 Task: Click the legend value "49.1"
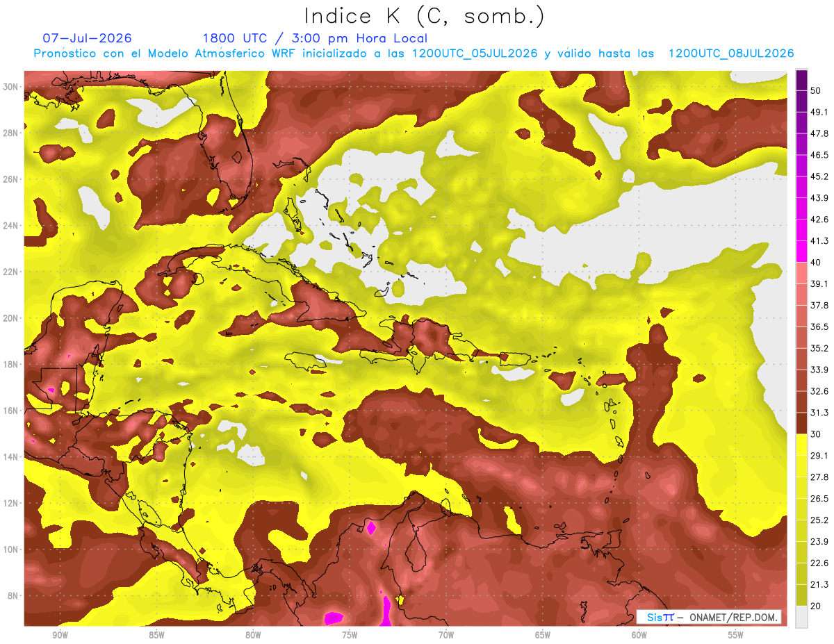(819, 112)
